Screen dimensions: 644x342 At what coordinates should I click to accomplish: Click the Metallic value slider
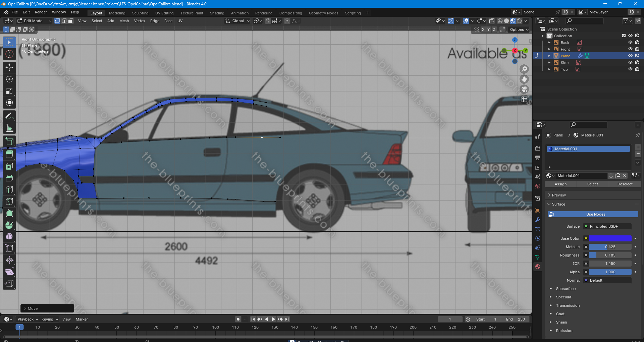(x=610, y=247)
